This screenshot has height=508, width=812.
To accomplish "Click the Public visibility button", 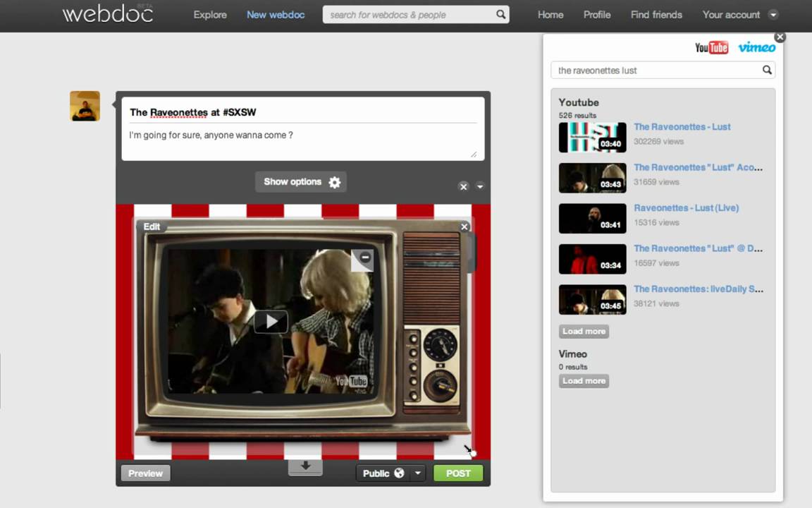I will point(383,473).
